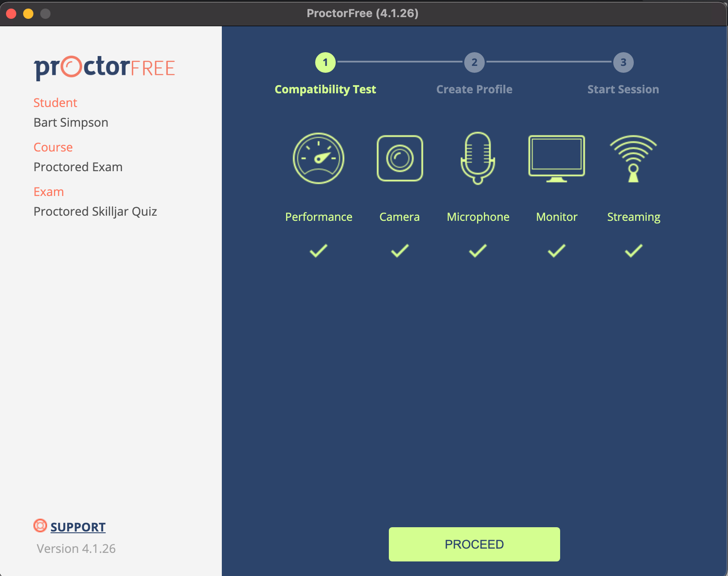Open the Create Profile step label
The height and width of the screenshot is (576, 728).
pyautogui.click(x=474, y=89)
